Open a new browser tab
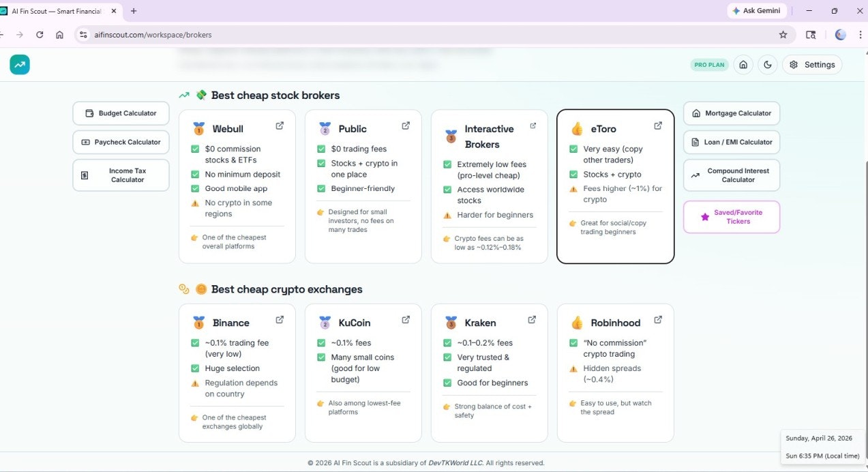Viewport: 868px width, 472px height. pos(134,11)
